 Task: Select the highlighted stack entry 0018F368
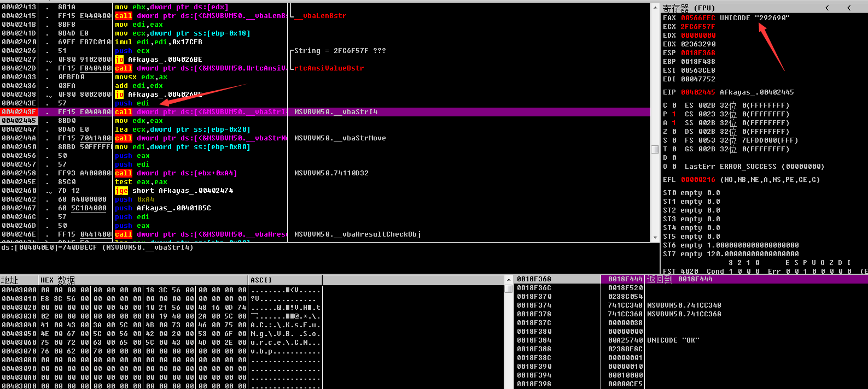coord(534,279)
